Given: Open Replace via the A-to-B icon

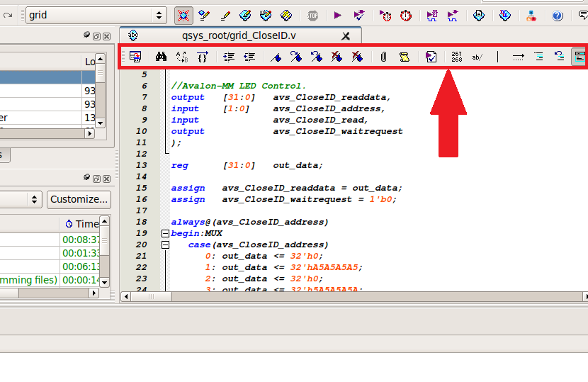Looking at the screenshot, I should pyautogui.click(x=182, y=57).
